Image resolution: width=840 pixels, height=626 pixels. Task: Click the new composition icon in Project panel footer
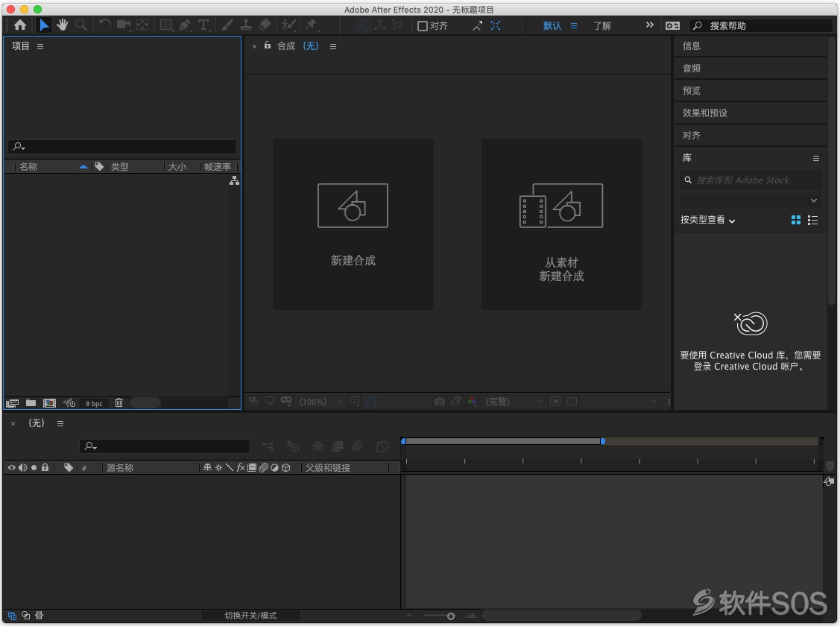point(49,403)
